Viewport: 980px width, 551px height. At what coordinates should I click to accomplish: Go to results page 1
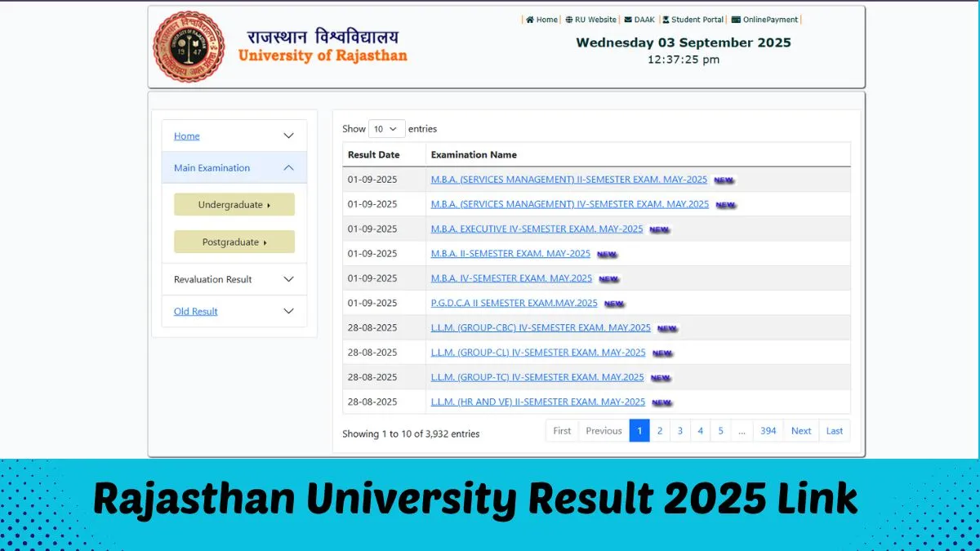(x=639, y=431)
